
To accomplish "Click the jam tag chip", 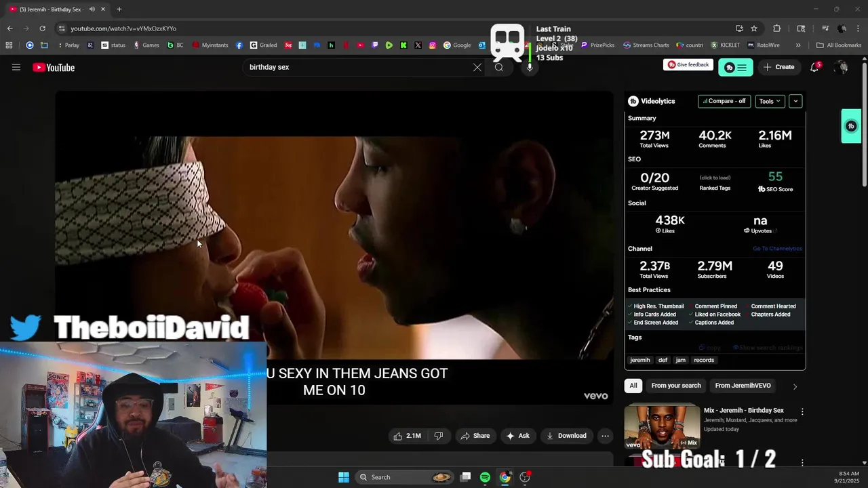I will (681, 360).
